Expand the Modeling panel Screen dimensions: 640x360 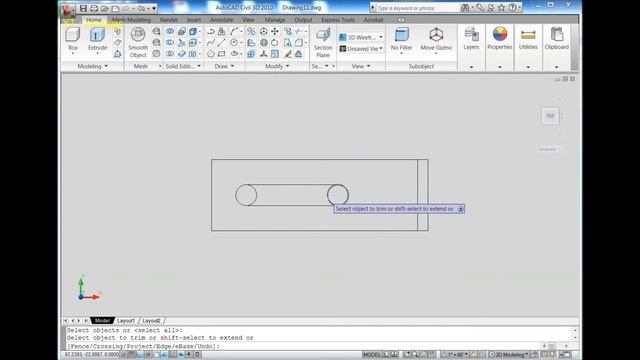[x=93, y=66]
